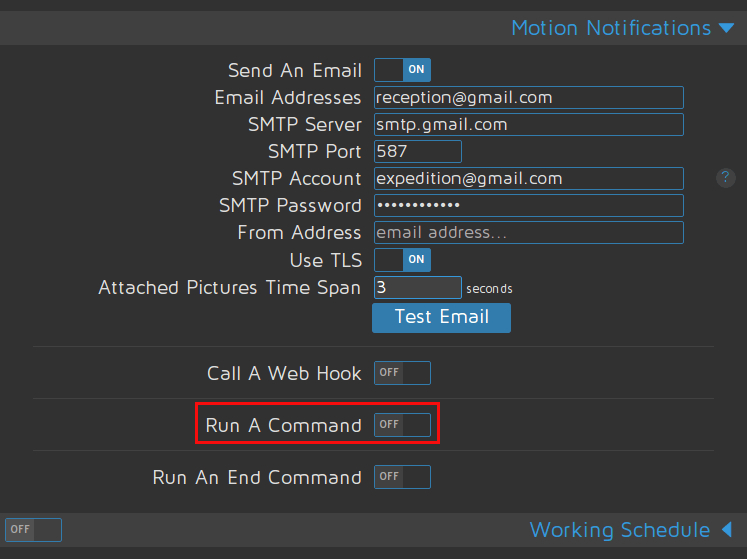Click the 'Run A Command' label
747x559 pixels.
283,425
